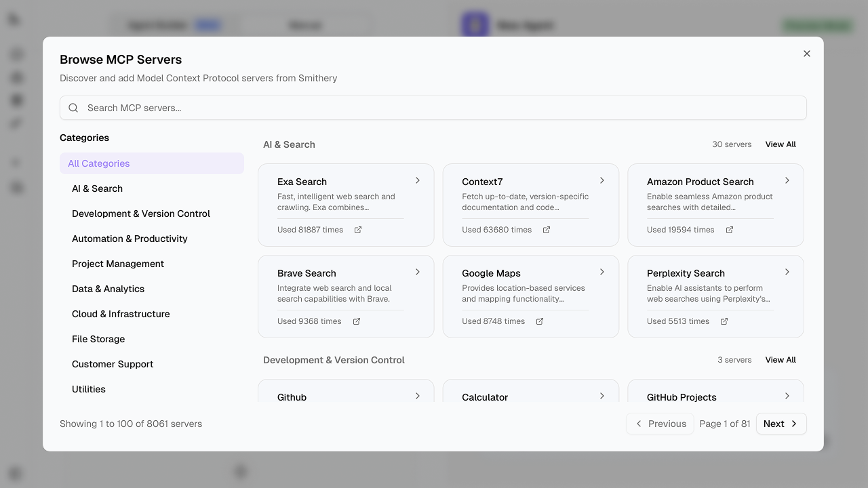Screen dimensions: 868x488
Task: Focus the Search MCP servers field
Action: 441,108
